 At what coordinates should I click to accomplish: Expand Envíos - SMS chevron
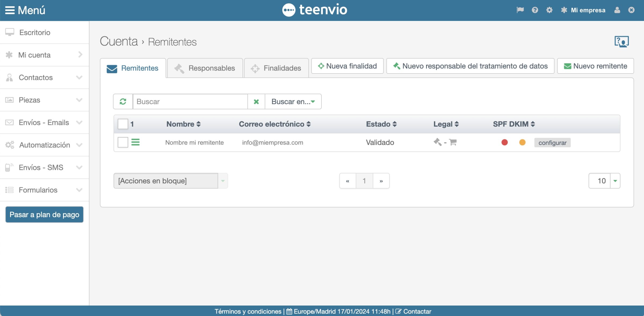[x=79, y=168]
